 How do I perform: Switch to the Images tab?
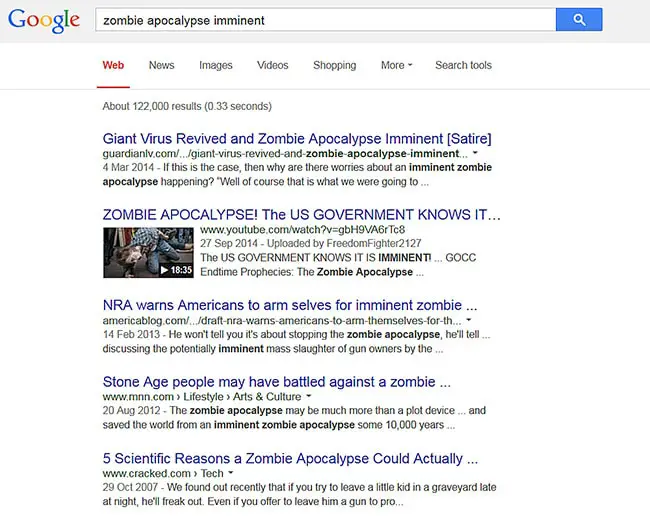(x=216, y=65)
